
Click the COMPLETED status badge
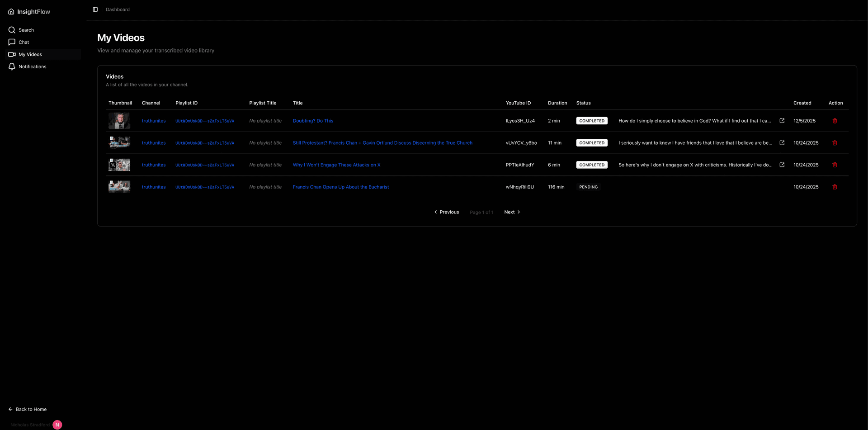(592, 121)
